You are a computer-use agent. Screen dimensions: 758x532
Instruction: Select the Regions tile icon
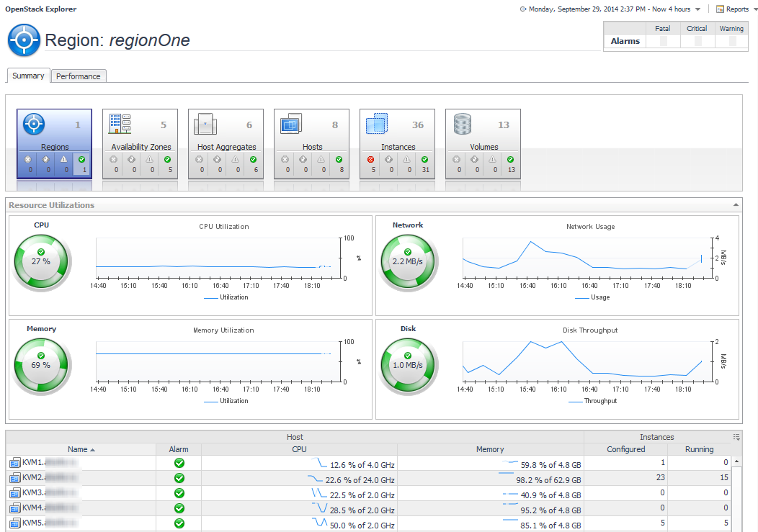[35, 125]
